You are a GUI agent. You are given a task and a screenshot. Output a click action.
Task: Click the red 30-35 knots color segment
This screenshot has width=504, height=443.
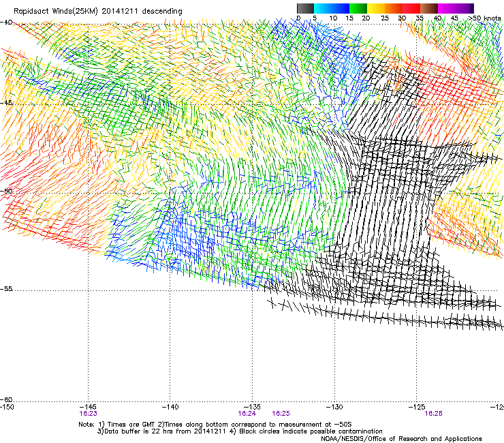[x=411, y=8]
